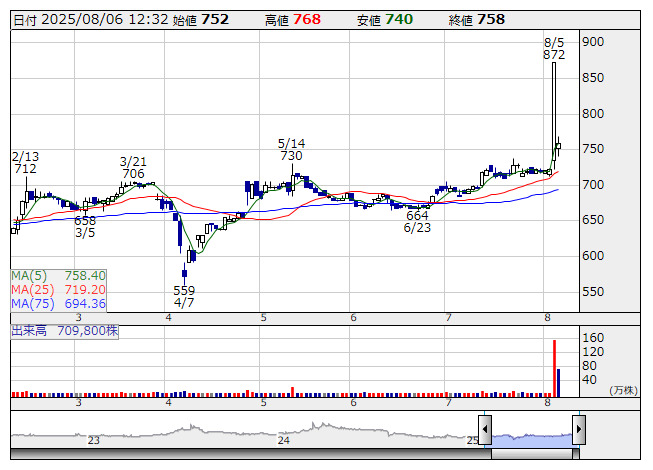Click the blue volume bar beside the red spike
The height and width of the screenshot is (470, 653).
(x=559, y=384)
